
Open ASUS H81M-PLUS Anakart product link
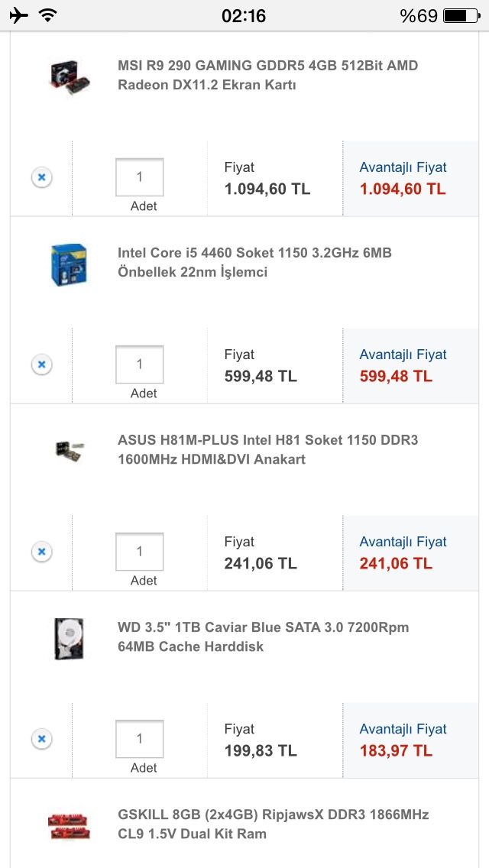[267, 449]
